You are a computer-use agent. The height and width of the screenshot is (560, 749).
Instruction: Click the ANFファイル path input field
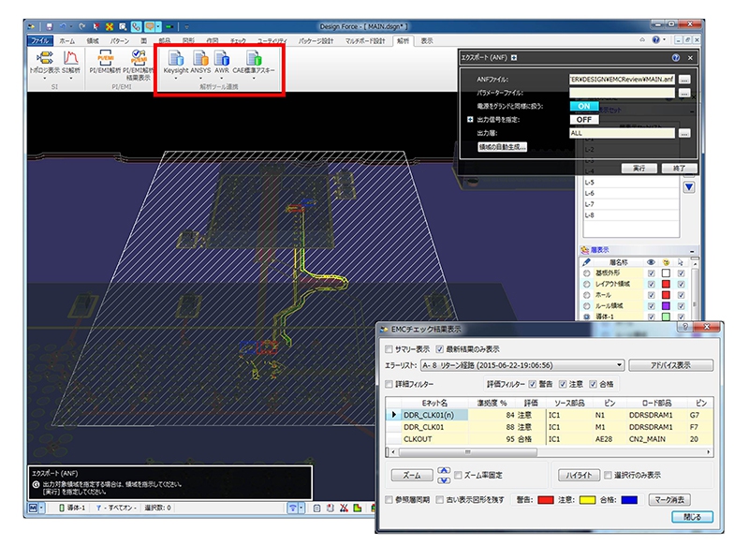(622, 80)
